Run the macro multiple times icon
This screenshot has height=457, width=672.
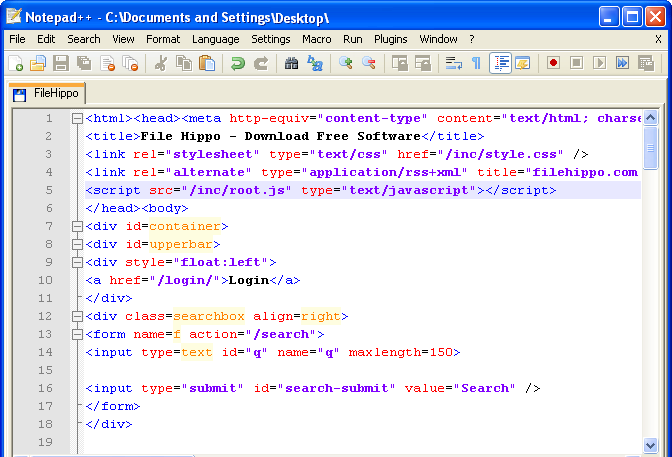(x=622, y=63)
